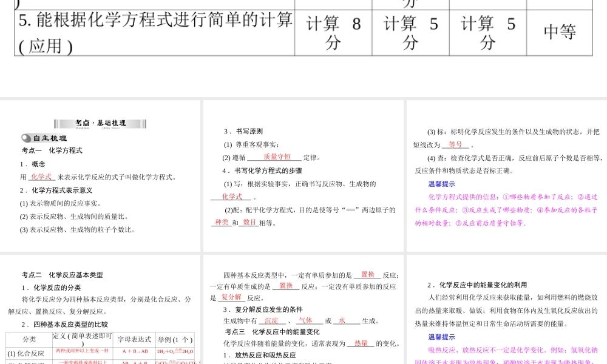The height and width of the screenshot is (364, 607).
Task: Click line "(3) 表示反应物、生成物的粒子个数比。"
Action: [x=78, y=230]
